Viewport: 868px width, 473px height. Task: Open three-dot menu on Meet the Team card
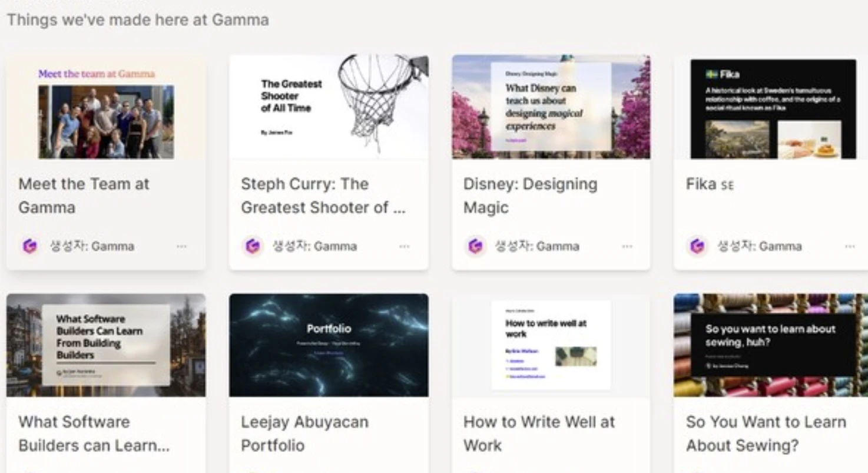pos(181,246)
